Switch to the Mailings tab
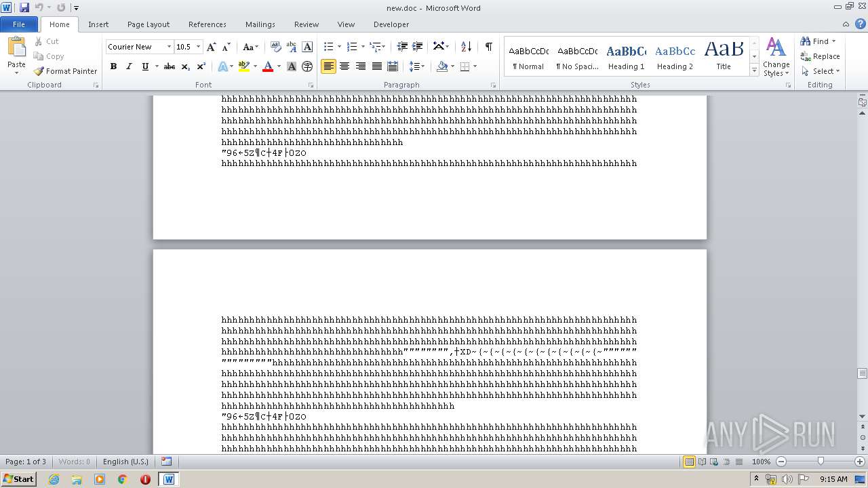This screenshot has width=868, height=488. (x=260, y=24)
